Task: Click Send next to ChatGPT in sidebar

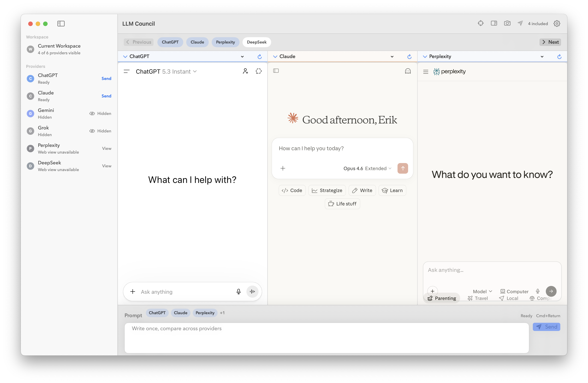Action: pos(106,79)
